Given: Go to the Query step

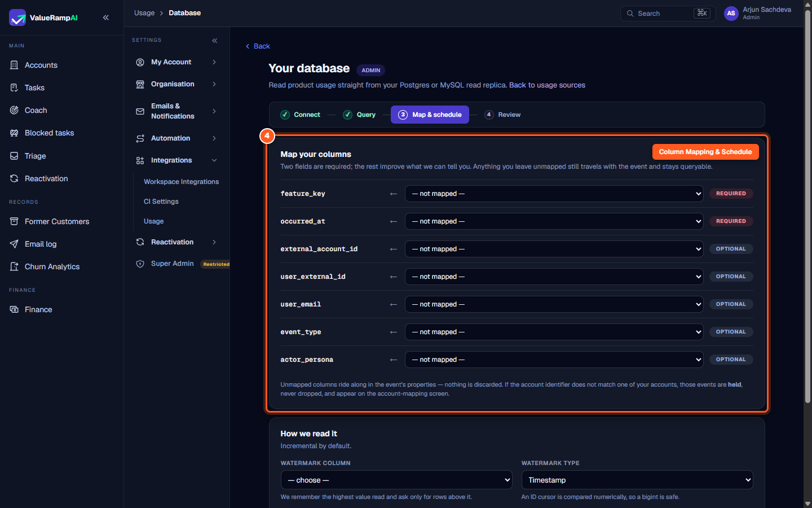Looking at the screenshot, I should [359, 115].
